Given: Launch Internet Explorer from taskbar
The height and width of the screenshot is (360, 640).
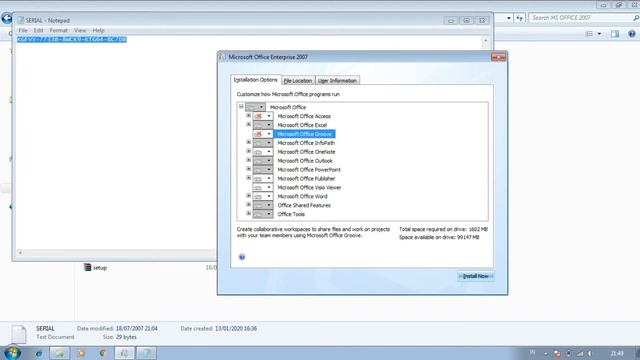Looking at the screenshot, I should click(x=39, y=353).
